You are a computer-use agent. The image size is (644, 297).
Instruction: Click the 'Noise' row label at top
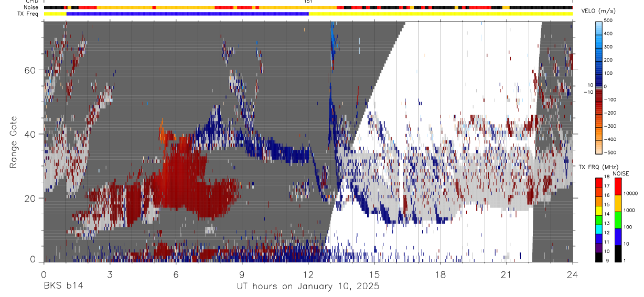coord(31,7)
